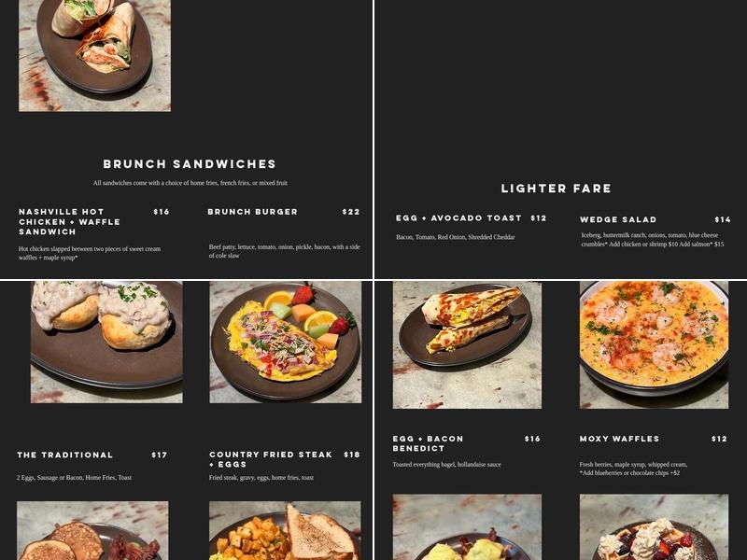Open the biscuits and gravy photo
The image size is (747, 560).
pos(106,342)
